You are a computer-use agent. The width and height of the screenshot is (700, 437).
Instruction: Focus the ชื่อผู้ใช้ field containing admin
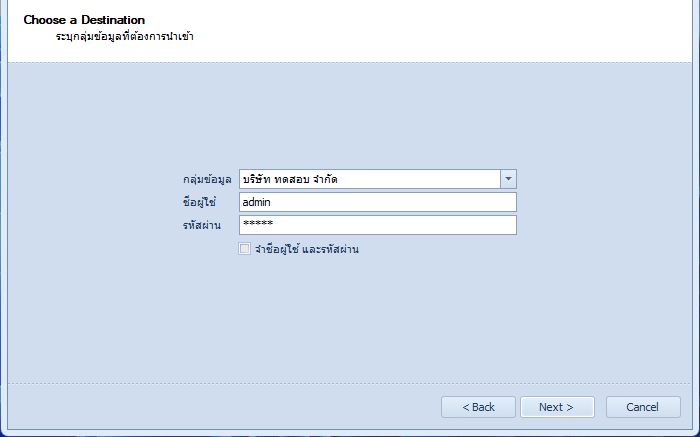[x=378, y=202]
